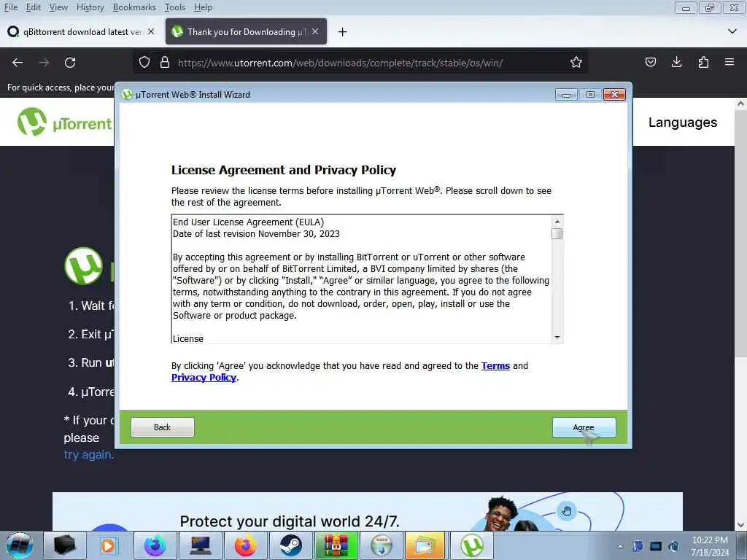Open the taskbar clock showing 10:22 PM
Screen dimensions: 747x560
(x=710, y=546)
